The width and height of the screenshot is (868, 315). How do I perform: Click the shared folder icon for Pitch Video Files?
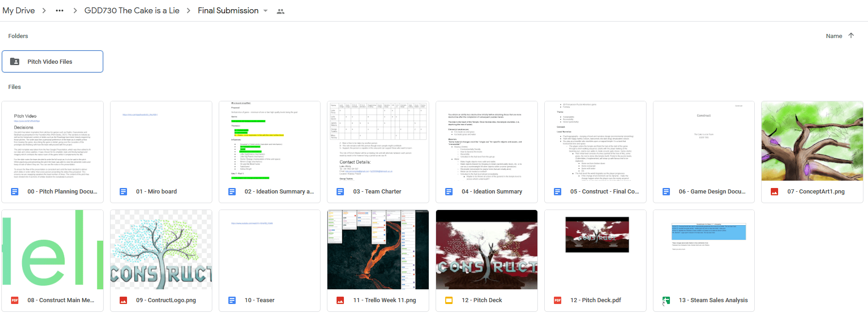pyautogui.click(x=15, y=61)
